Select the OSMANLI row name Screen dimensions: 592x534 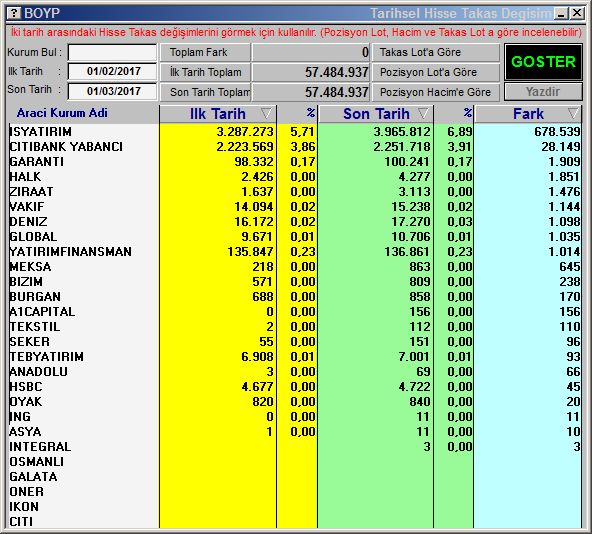pos(37,462)
